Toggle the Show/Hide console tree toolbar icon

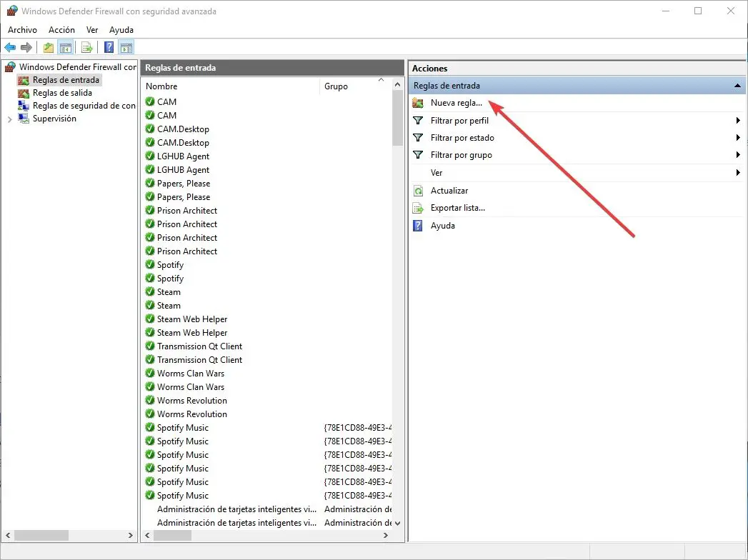[65, 47]
